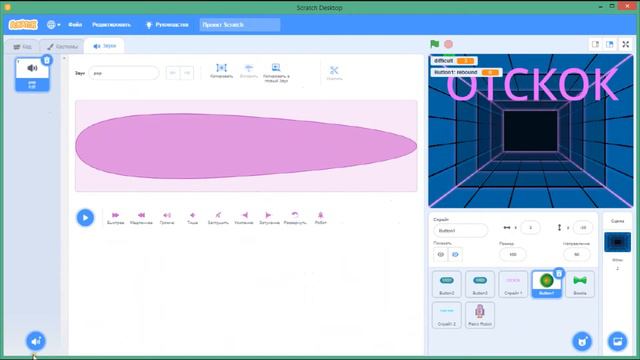The height and width of the screenshot is (360, 640).
Task: Open the Choose a Sound button at the sound list bottom
Action: tap(36, 341)
